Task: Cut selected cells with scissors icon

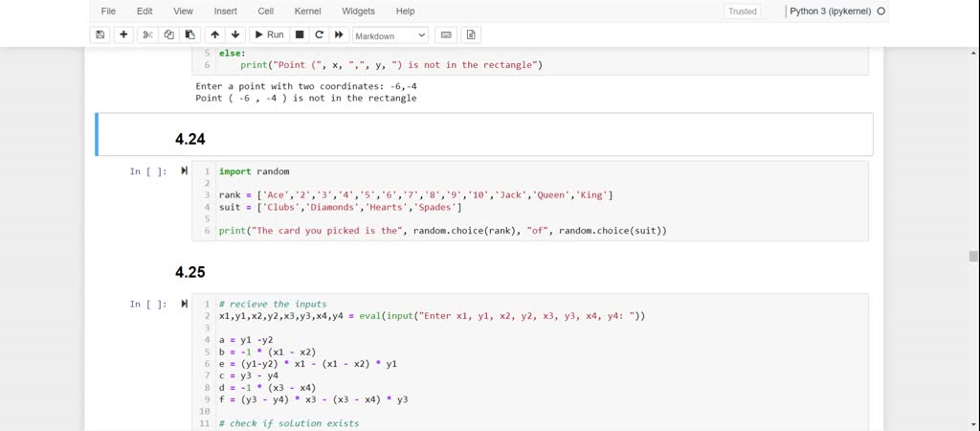Action: (x=147, y=34)
